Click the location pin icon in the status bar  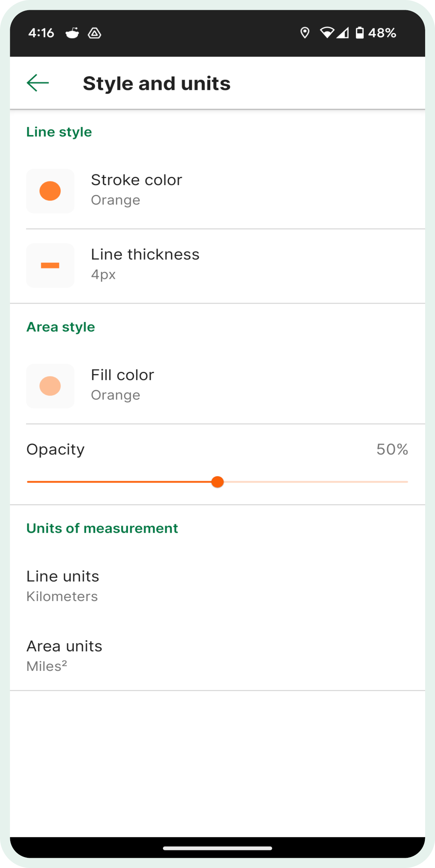[x=305, y=33]
